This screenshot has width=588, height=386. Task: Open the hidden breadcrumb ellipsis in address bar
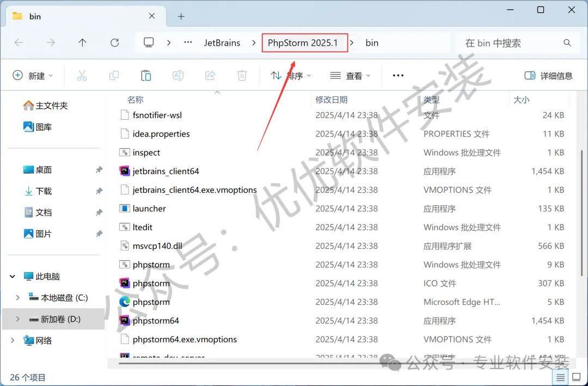[188, 42]
